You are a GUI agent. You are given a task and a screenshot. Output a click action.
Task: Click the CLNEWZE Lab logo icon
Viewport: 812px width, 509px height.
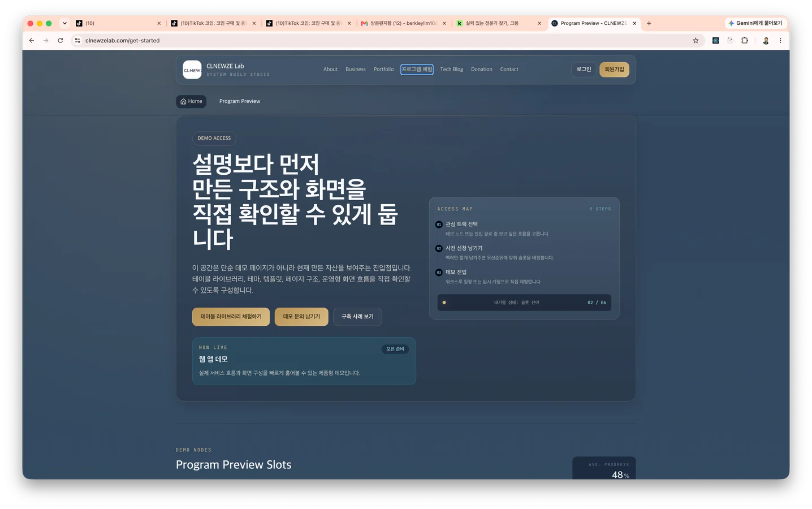click(192, 70)
